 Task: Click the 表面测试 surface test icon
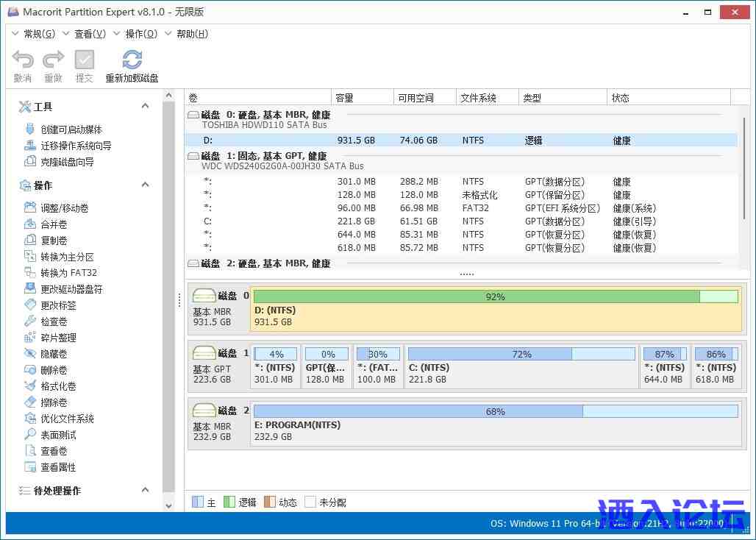click(30, 434)
